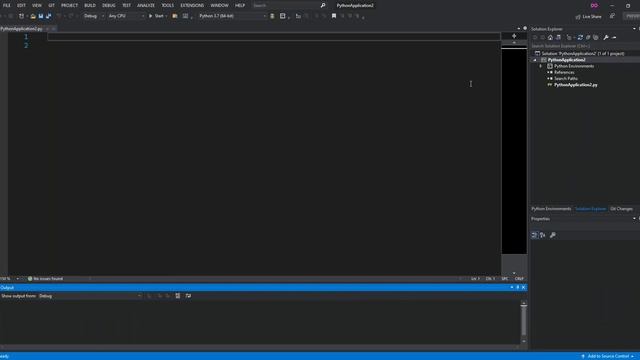Click Clear All icon in Output toolbar
This screenshot has height=360, width=640.
pos(178,296)
